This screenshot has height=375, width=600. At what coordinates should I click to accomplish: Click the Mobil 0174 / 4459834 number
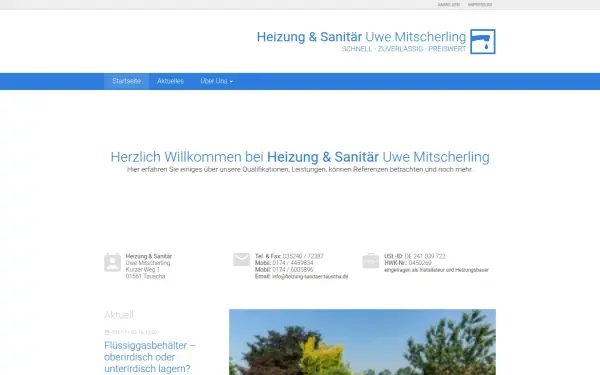click(x=284, y=263)
